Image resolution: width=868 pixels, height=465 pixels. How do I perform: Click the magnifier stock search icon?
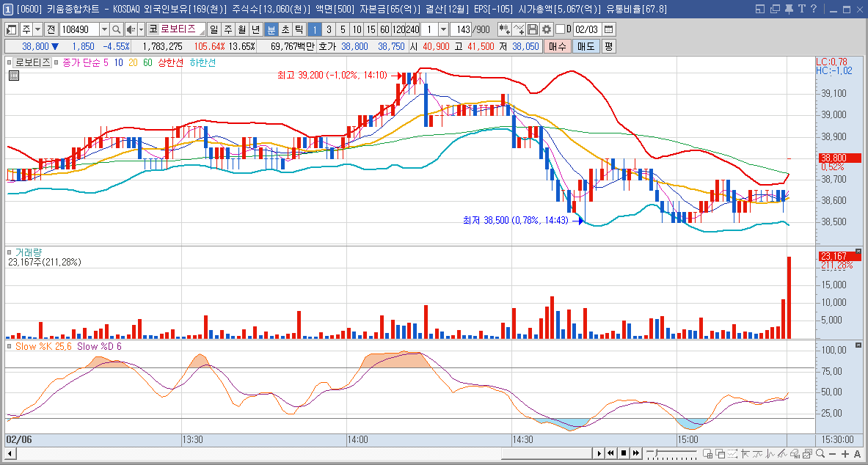coord(116,29)
